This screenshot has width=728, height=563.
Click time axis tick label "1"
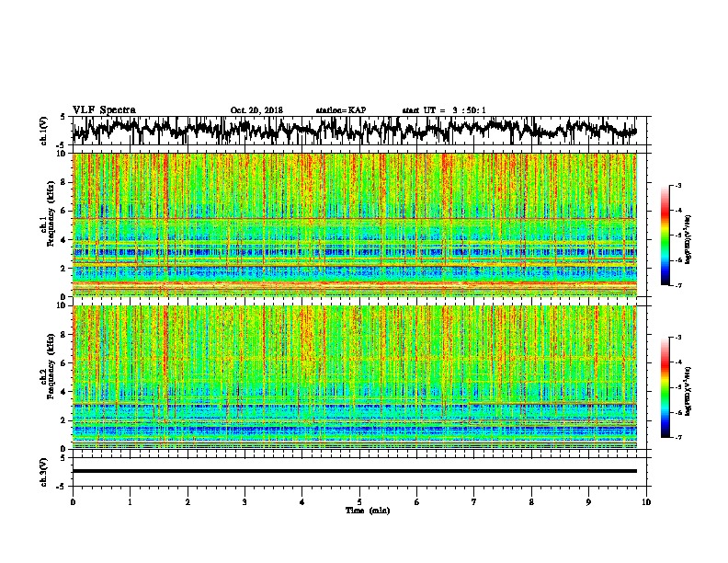130,502
